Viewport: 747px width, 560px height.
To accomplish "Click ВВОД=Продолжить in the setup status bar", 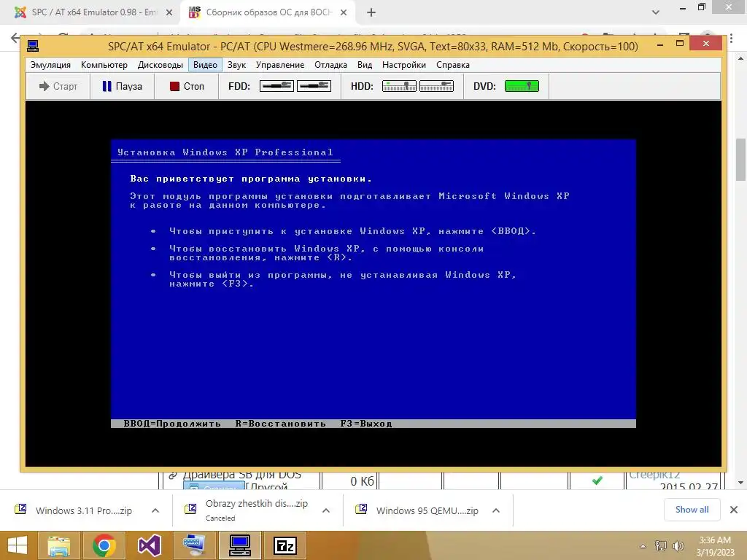I will tap(172, 424).
